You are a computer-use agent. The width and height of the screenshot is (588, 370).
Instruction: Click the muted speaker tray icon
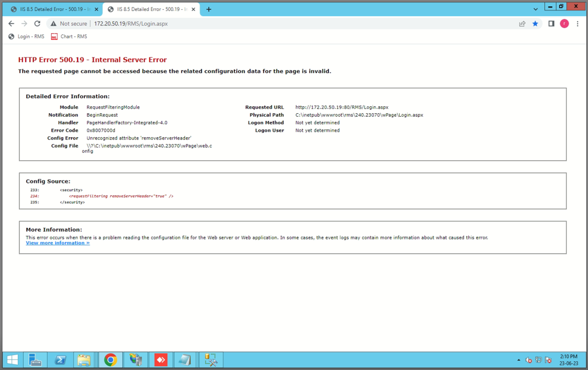click(x=528, y=360)
